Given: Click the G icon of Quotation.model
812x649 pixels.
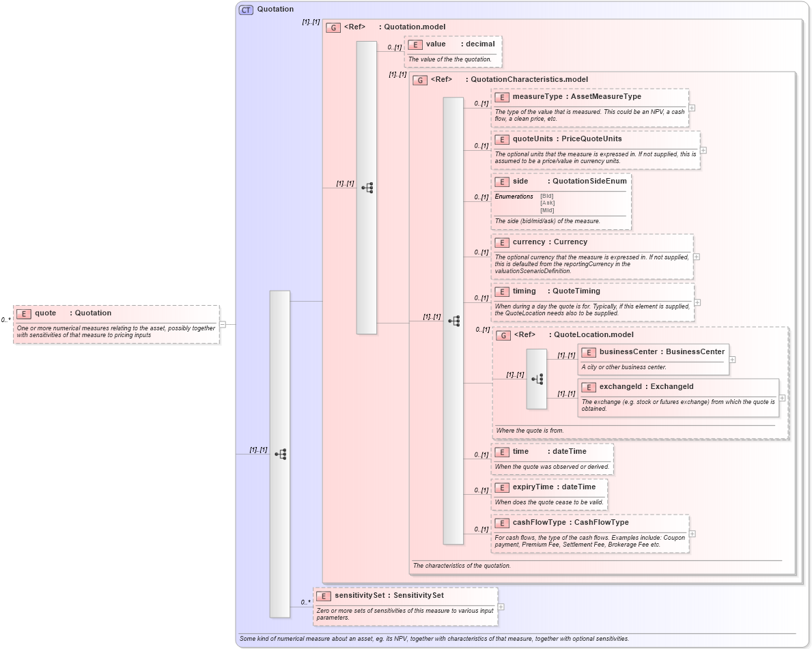Looking at the screenshot, I should tap(333, 27).
